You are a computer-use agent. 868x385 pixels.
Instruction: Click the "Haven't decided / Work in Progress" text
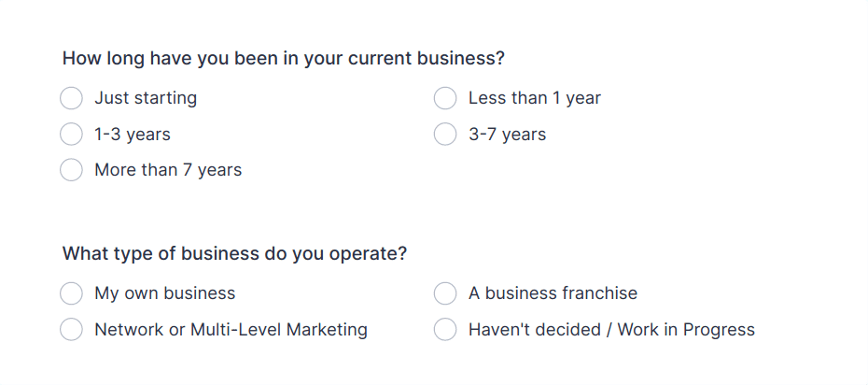tap(611, 330)
